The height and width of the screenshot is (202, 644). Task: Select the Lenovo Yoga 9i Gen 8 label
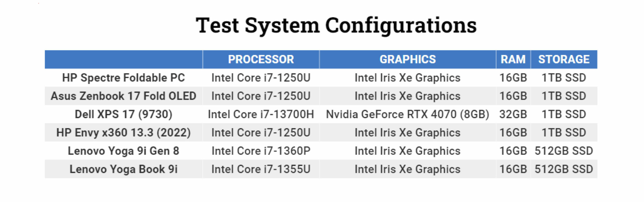(x=124, y=151)
